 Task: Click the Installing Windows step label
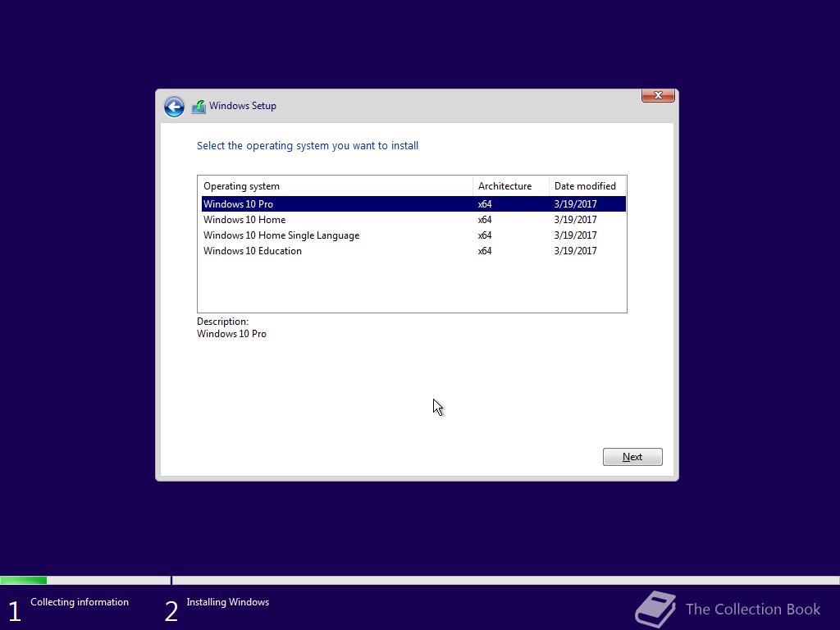tap(228, 602)
